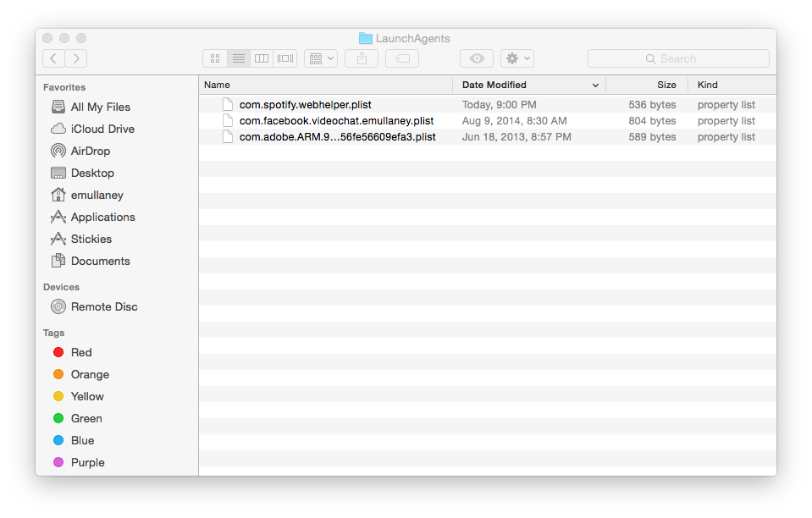Viewport: 812px width, 518px height.
Task: Go back with the left arrow button
Action: coord(53,58)
